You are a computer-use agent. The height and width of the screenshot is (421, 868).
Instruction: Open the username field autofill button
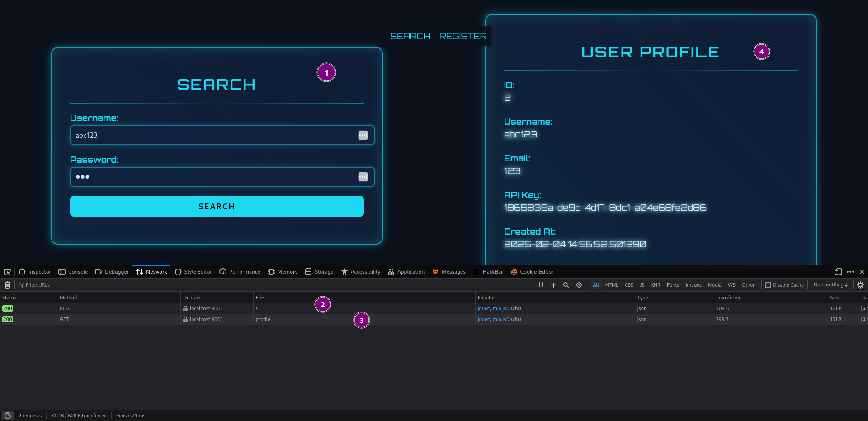[363, 135]
